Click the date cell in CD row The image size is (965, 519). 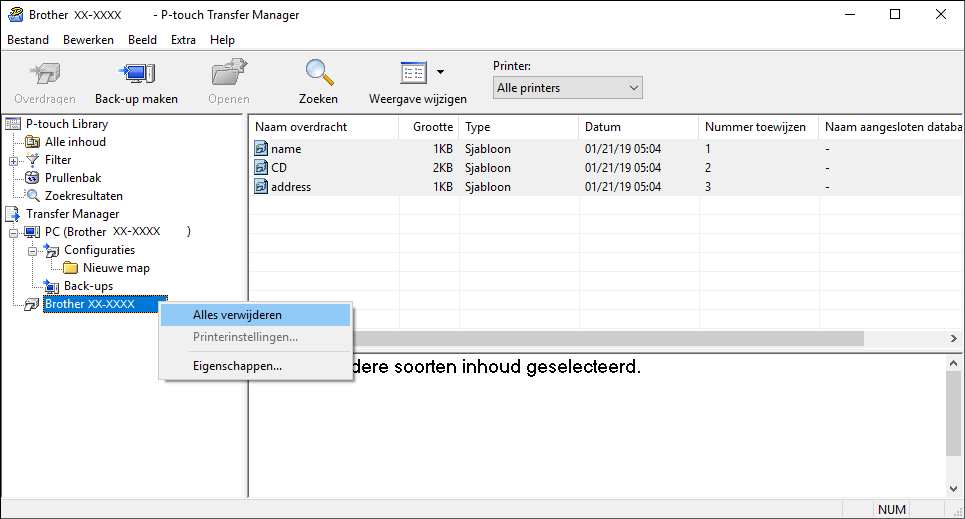(623, 168)
